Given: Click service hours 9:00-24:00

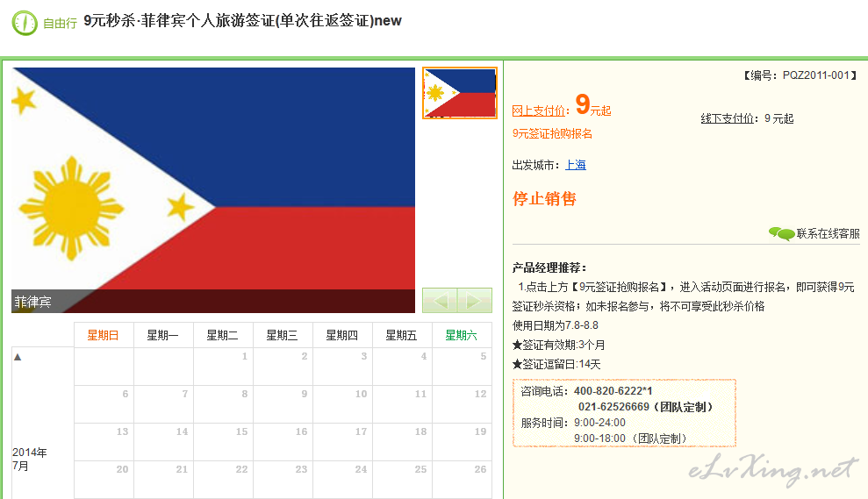Looking at the screenshot, I should (599, 423).
